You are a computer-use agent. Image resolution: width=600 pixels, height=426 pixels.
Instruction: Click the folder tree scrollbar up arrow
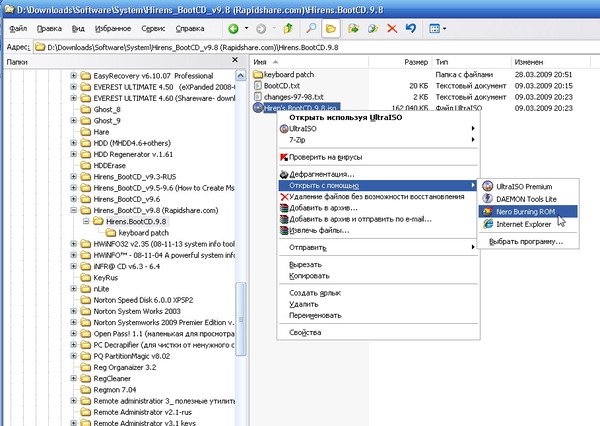(x=241, y=75)
